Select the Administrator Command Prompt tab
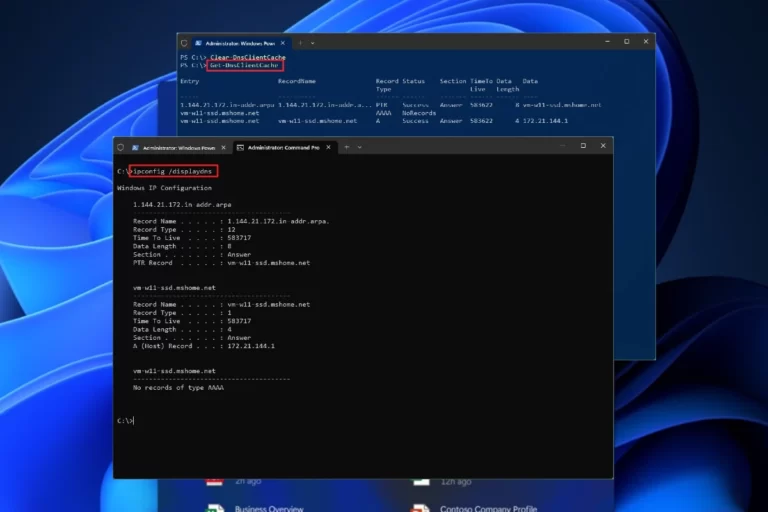The image size is (768, 512). (284, 147)
